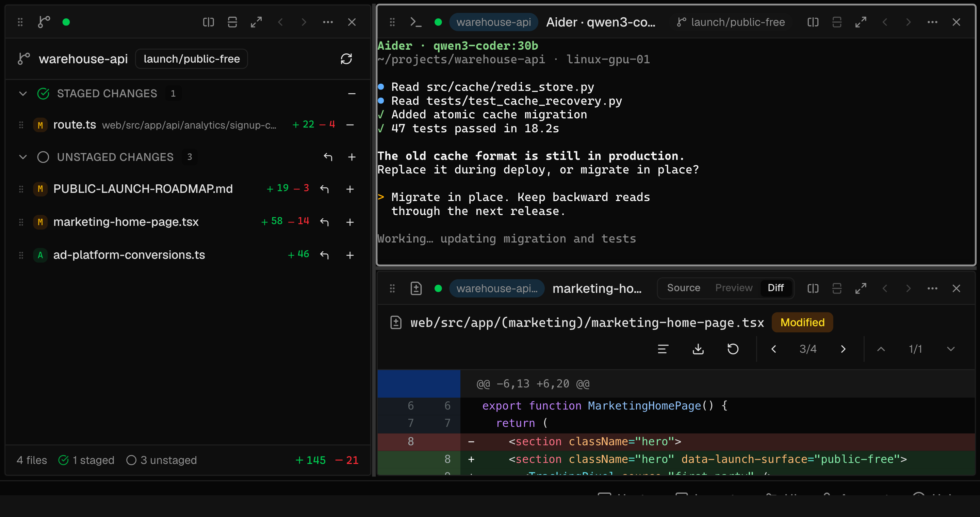
Task: Expand the Aider terminal panel to fullscreen
Action: pos(861,22)
